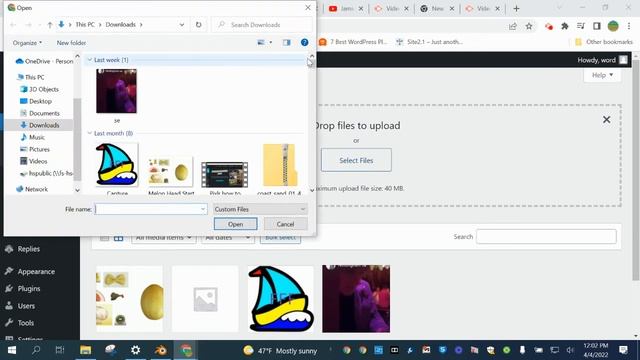Image resolution: width=640 pixels, height=360 pixels.
Task: Open File Explorer from the taskbar
Action: tap(85, 350)
